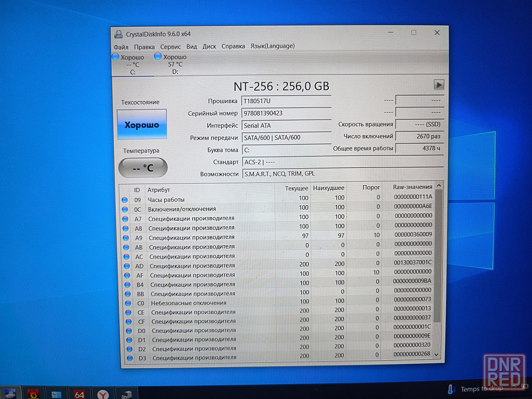This screenshot has width=532, height=399.
Task: Click status dot of row AD
Action: [127, 267]
